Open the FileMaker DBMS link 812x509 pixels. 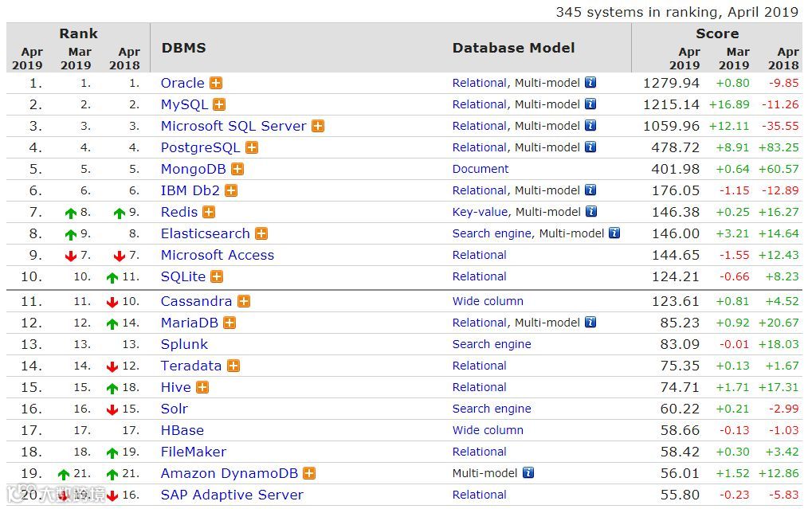(194, 452)
